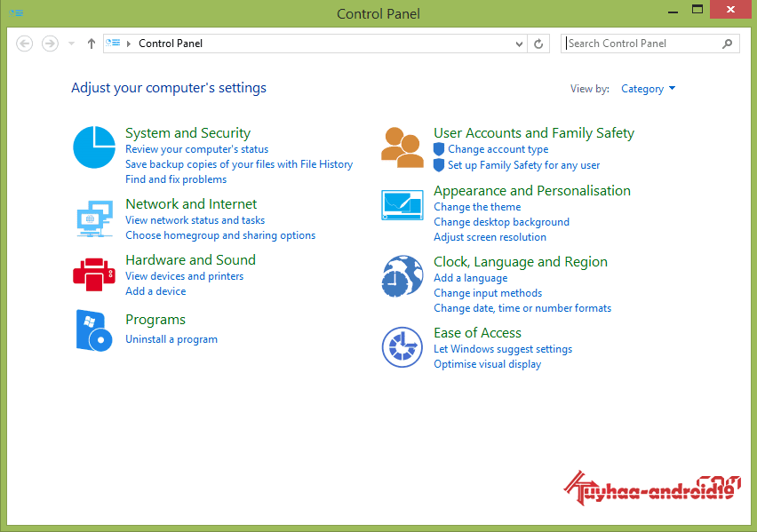Open the Programs heading
The height and width of the screenshot is (532, 757).
[155, 320]
